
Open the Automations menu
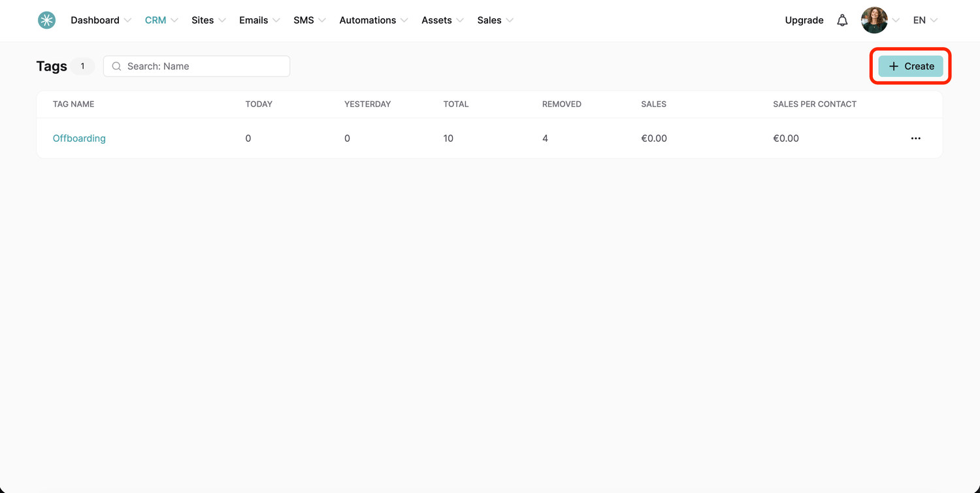click(x=374, y=20)
